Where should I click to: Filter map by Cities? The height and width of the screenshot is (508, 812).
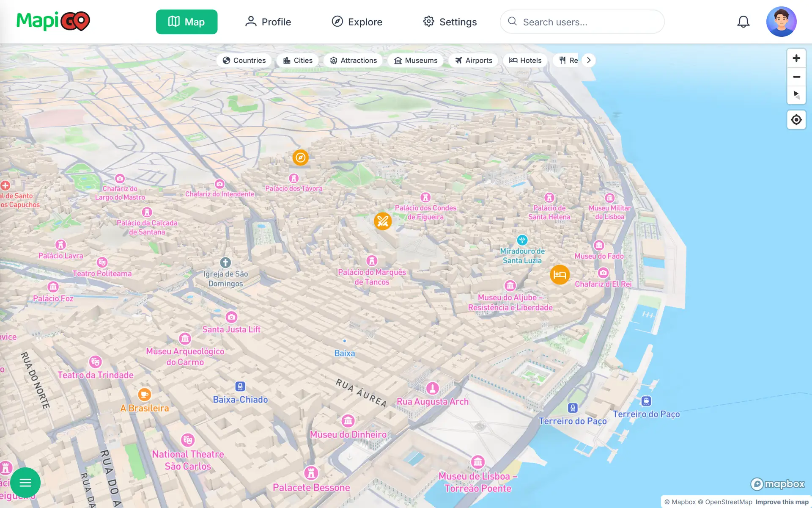[298, 60]
